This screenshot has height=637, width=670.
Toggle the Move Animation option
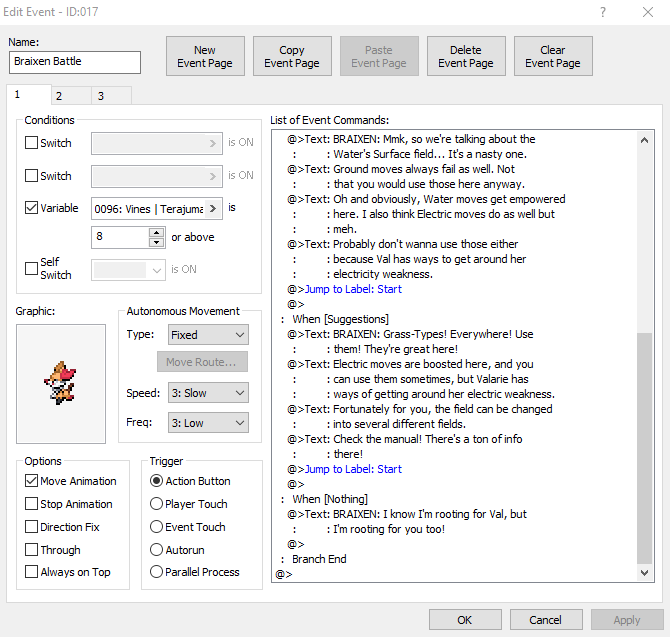pyautogui.click(x=32, y=481)
